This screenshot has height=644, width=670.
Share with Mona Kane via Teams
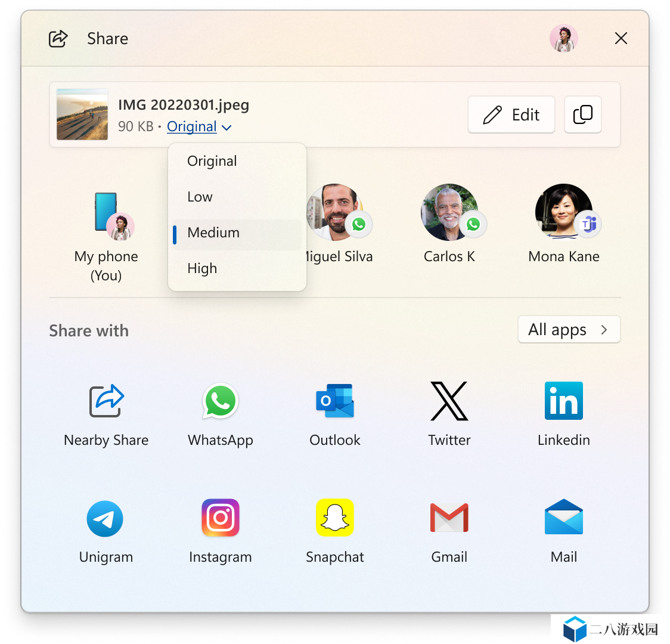(x=564, y=224)
